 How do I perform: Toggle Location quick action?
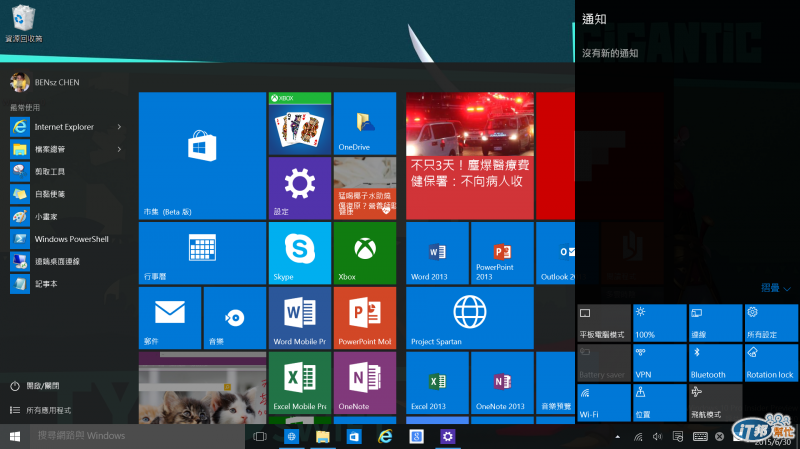pos(660,403)
